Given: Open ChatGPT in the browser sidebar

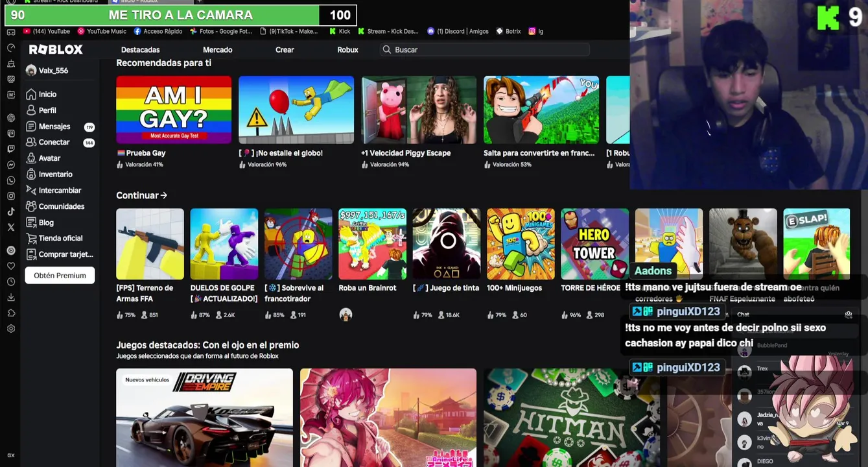Looking at the screenshot, I should (11, 117).
